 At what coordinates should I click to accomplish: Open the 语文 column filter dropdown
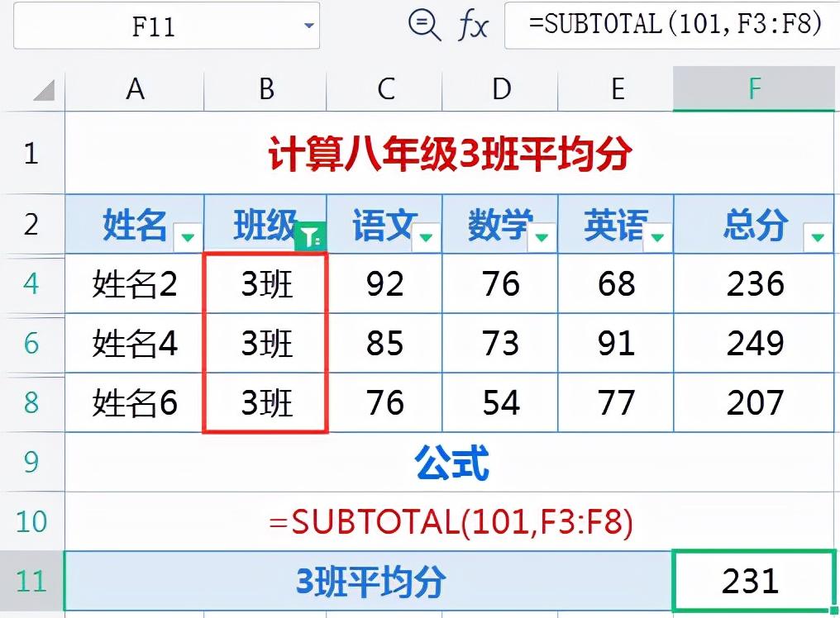click(x=426, y=236)
